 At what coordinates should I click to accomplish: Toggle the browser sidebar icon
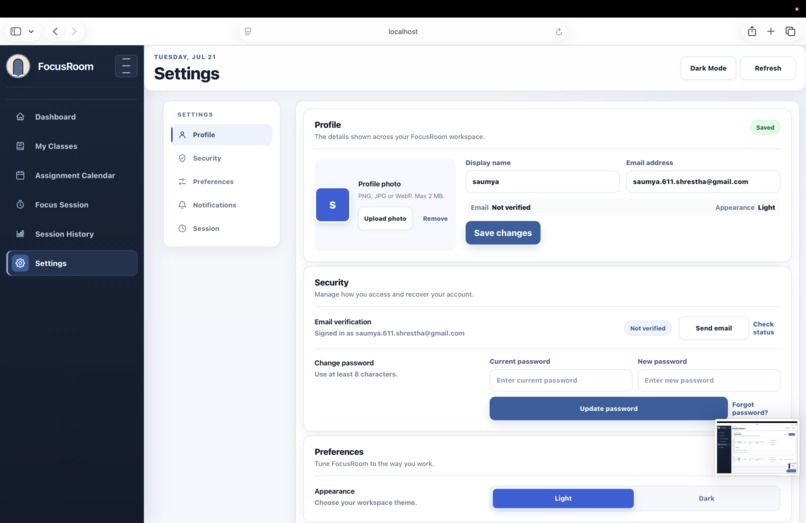point(16,31)
